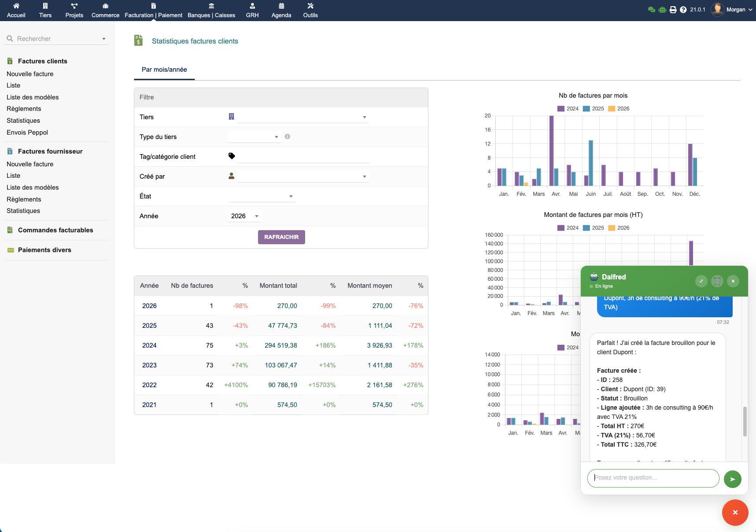Image resolution: width=756 pixels, height=532 pixels.
Task: Click the 2024 purple swatch in Montant chart legend
Action: point(561,228)
